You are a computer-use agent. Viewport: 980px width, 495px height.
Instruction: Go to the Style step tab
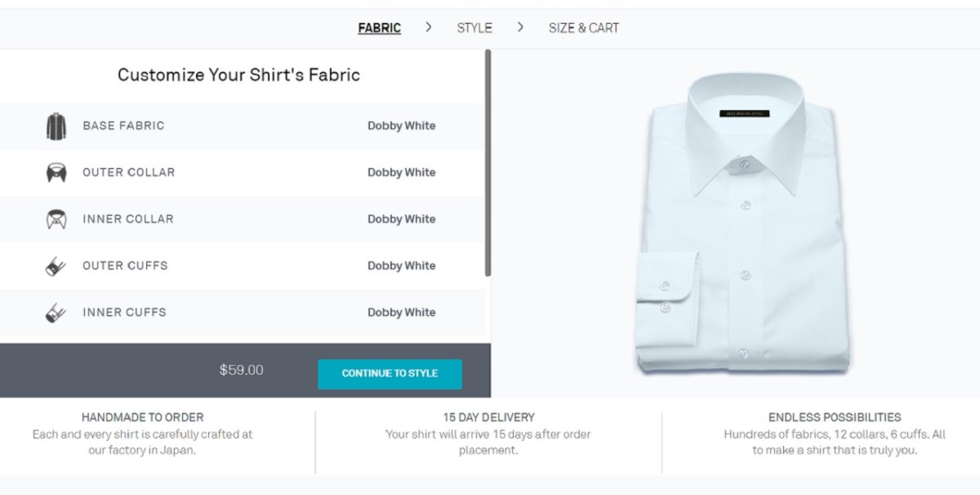click(474, 28)
